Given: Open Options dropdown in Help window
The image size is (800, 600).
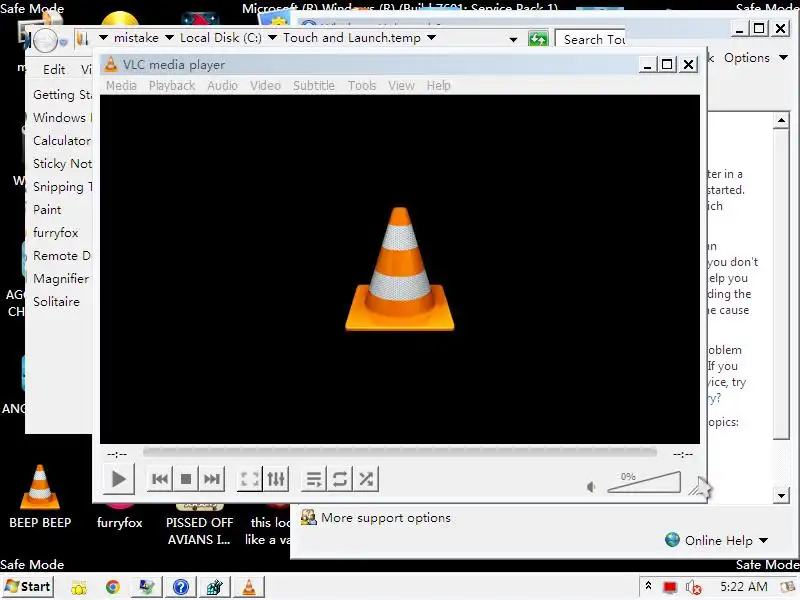Looking at the screenshot, I should (x=756, y=58).
